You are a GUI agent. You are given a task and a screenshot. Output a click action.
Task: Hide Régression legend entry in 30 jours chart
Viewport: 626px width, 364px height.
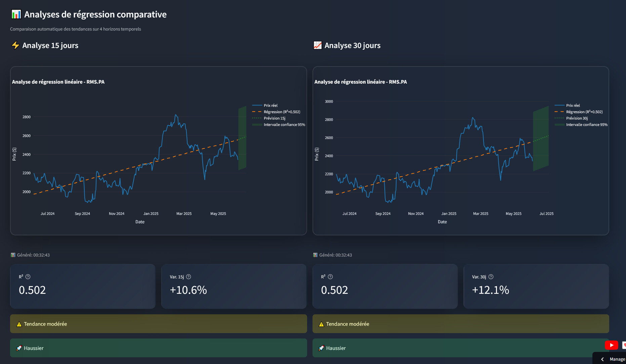point(584,112)
